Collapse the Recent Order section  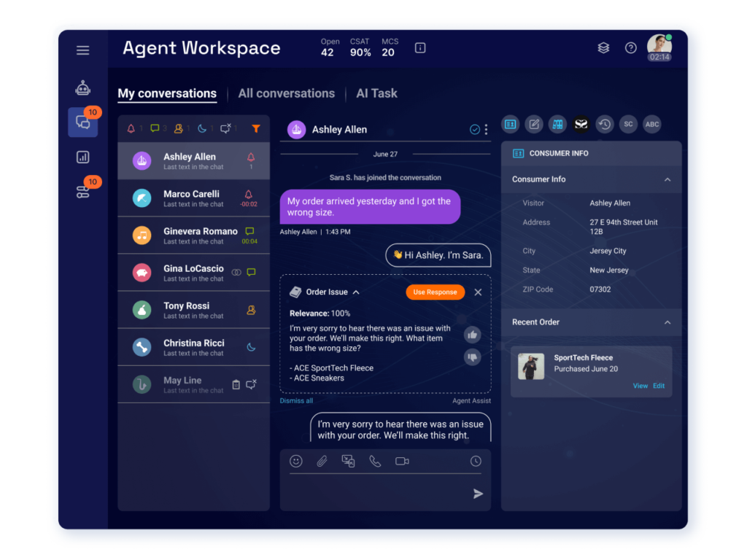coord(667,322)
